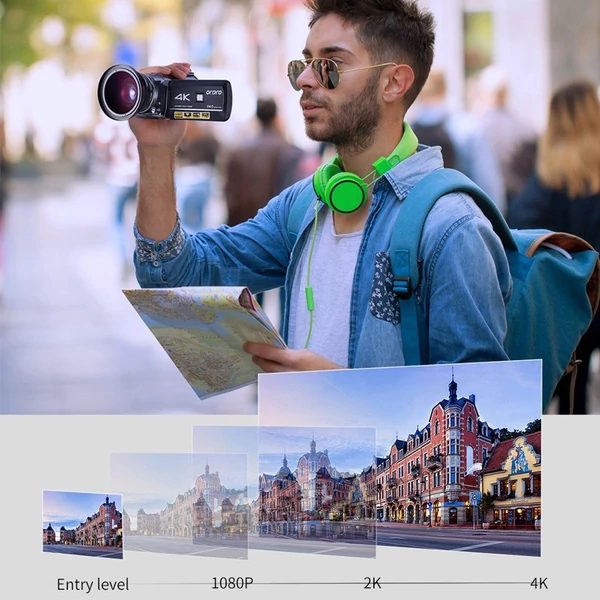This screenshot has height=600, width=600.
Task: Click the folded paper map
Action: (204, 341)
